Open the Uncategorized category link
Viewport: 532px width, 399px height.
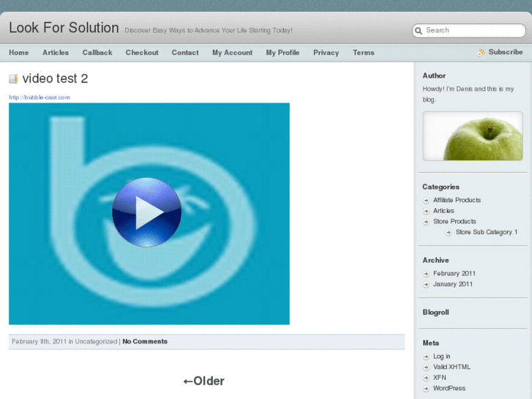[96, 342]
